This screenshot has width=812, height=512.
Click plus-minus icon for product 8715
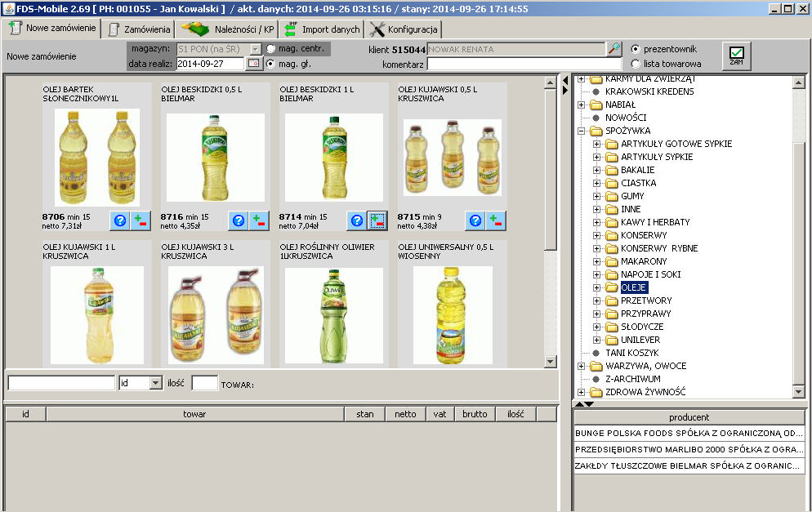click(496, 221)
